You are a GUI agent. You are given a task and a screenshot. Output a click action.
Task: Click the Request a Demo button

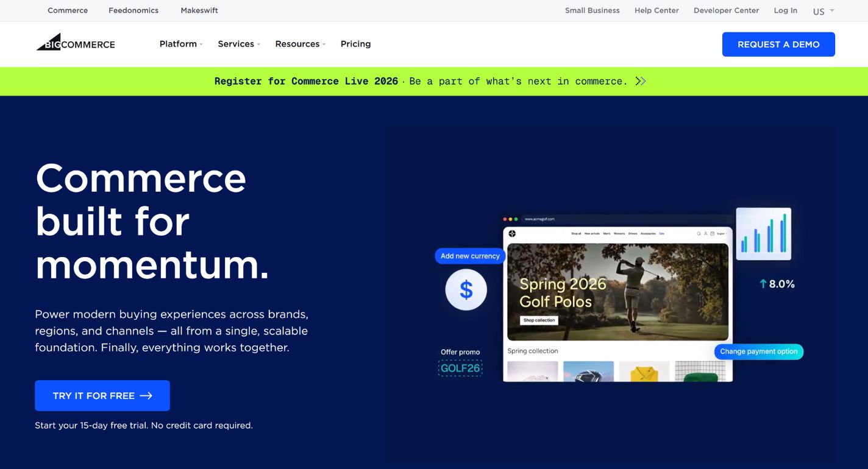[x=778, y=44]
